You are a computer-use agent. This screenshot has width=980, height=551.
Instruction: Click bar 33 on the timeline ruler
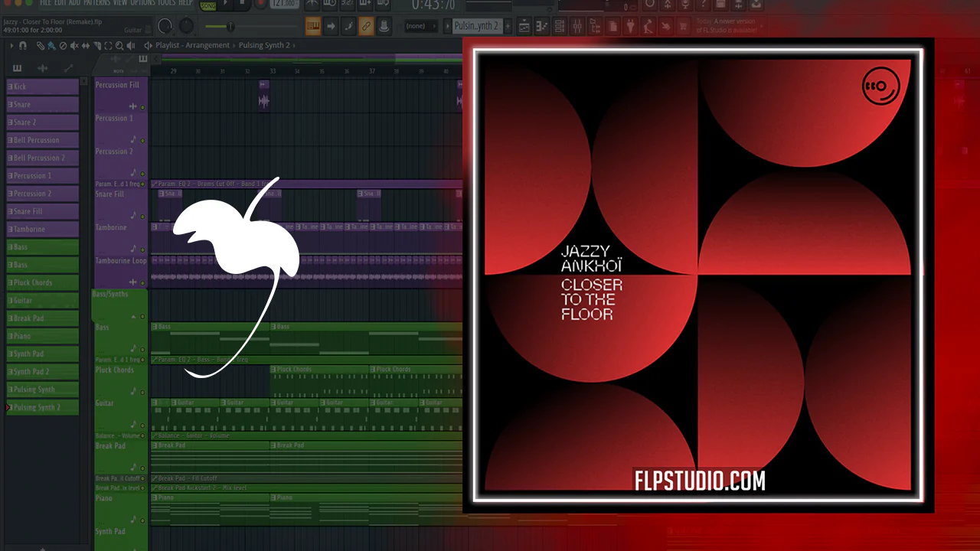pyautogui.click(x=273, y=71)
